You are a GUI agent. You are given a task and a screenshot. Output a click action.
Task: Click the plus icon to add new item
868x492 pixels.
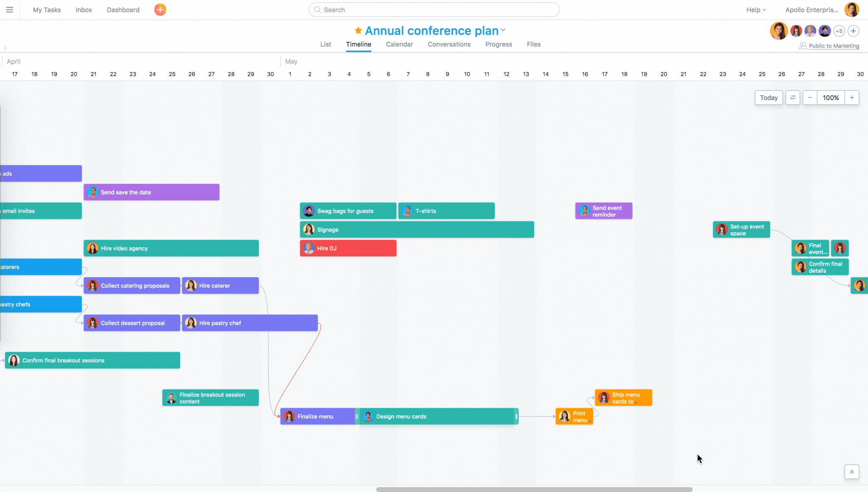click(160, 10)
